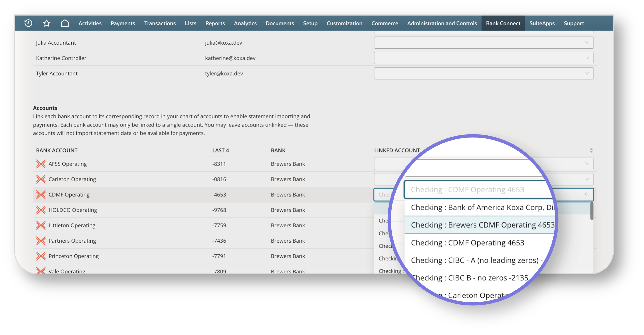
Task: Select the tyler@koxa.dev email
Action: (x=224, y=73)
